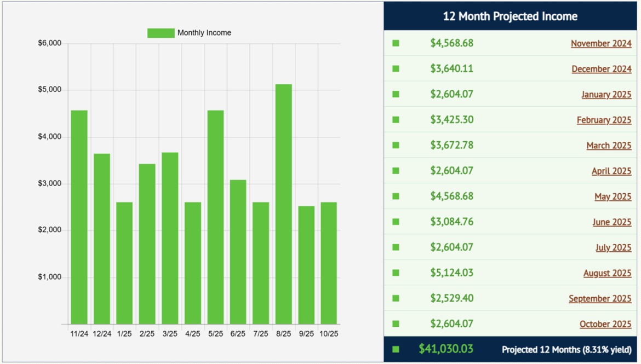Select the tallest bar for 8/25
This screenshot has height=364, width=641.
pos(284,208)
